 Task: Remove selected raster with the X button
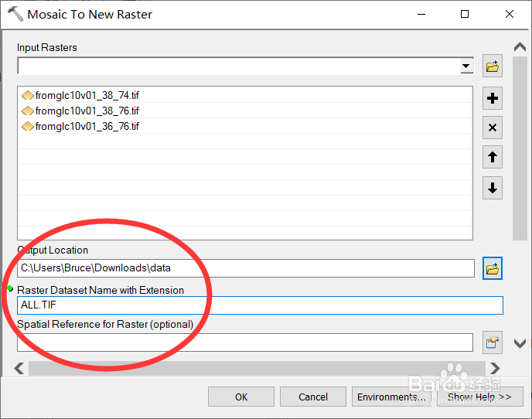[x=493, y=128]
